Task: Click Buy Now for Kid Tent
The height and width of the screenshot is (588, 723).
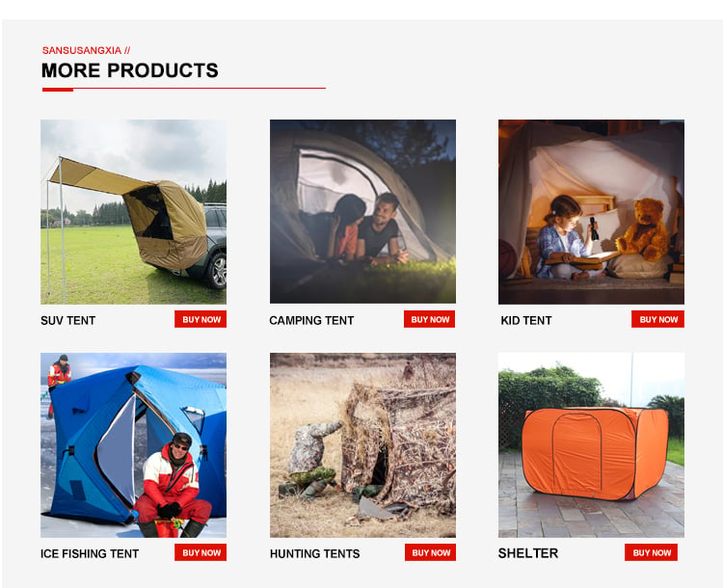Action: click(x=657, y=319)
